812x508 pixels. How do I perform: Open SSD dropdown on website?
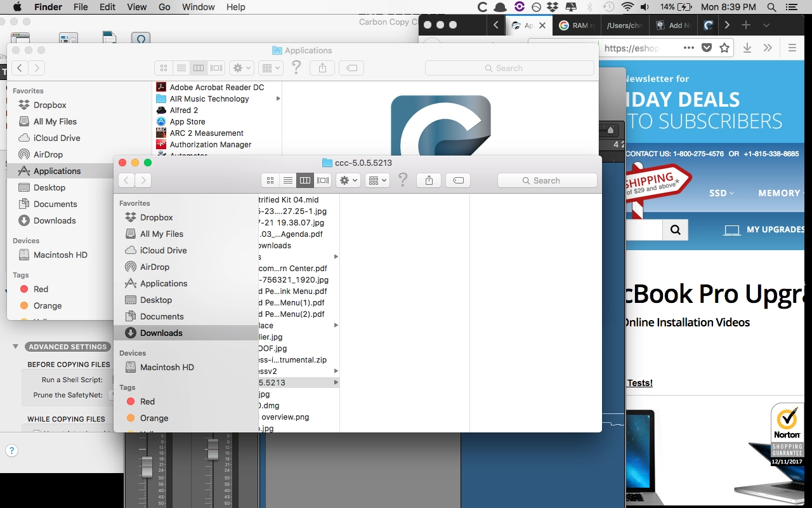[x=722, y=193]
